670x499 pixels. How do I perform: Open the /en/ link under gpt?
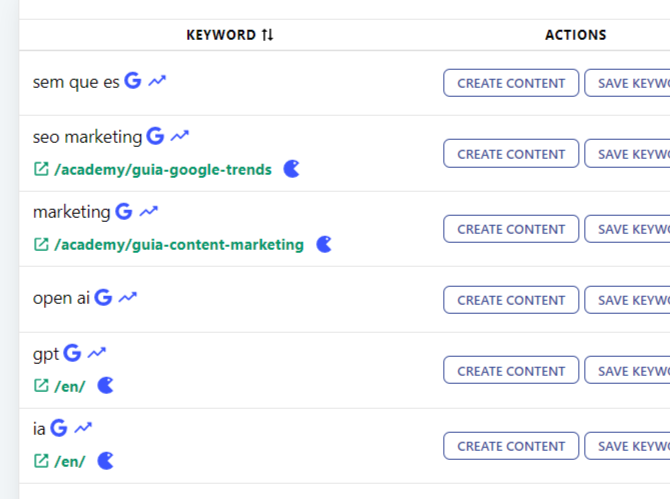(70, 386)
